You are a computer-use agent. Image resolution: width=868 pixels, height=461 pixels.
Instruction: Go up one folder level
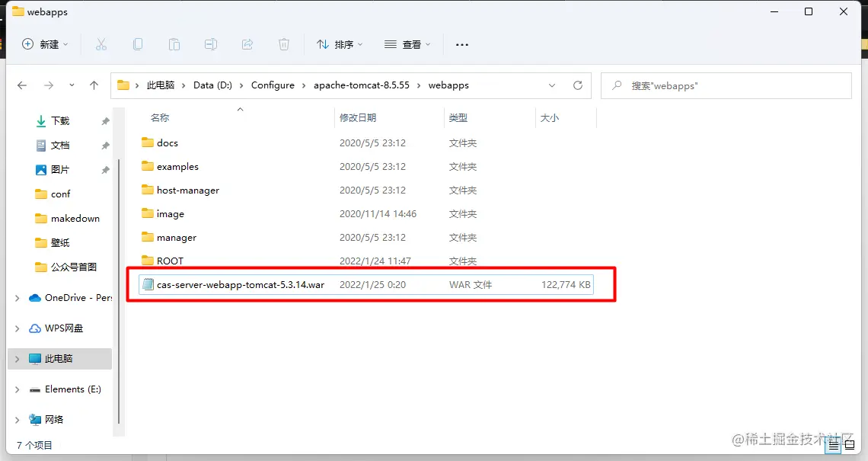(x=94, y=85)
